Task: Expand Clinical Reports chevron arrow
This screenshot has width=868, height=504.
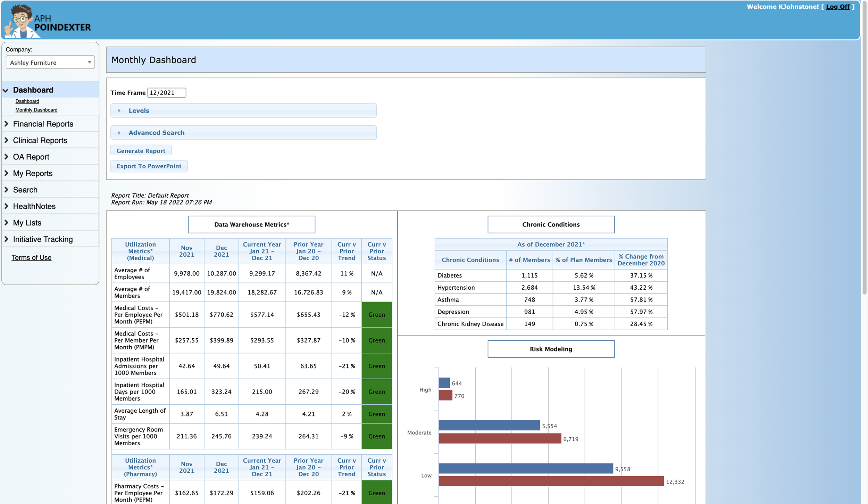Action: [x=6, y=140]
